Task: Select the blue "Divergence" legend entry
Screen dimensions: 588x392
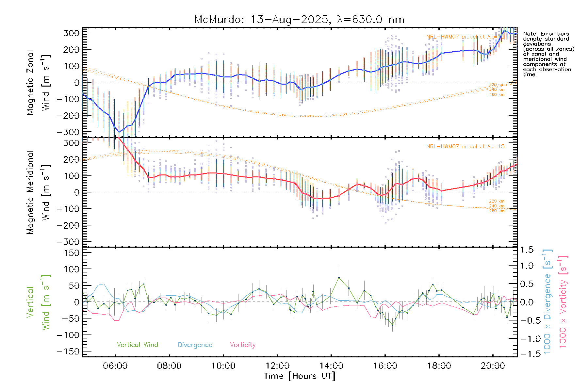Action: tap(195, 345)
